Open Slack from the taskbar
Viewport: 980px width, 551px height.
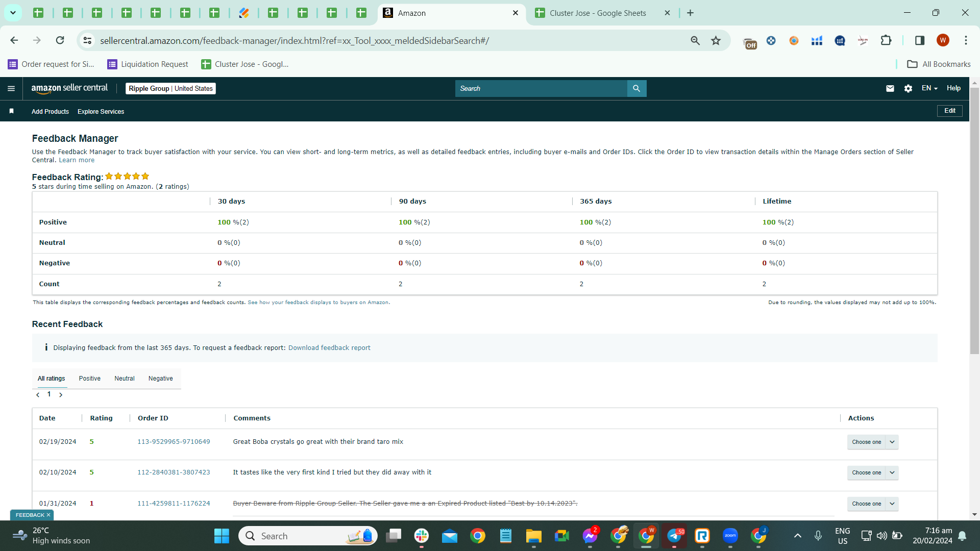(422, 536)
